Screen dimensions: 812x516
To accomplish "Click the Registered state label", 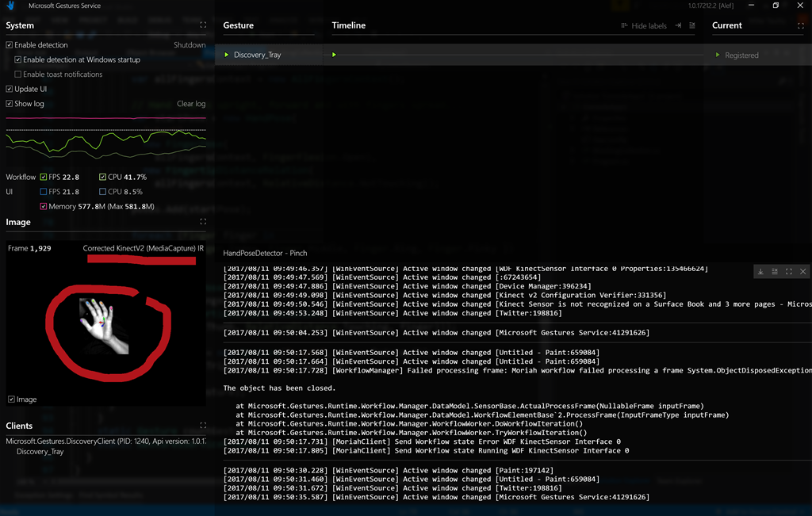I will pos(741,55).
